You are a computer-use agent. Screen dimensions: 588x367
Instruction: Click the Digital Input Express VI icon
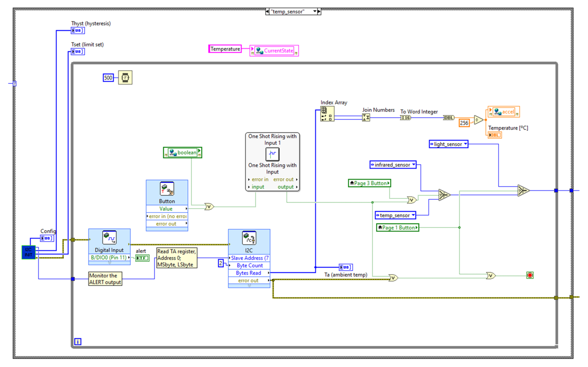[109, 237]
